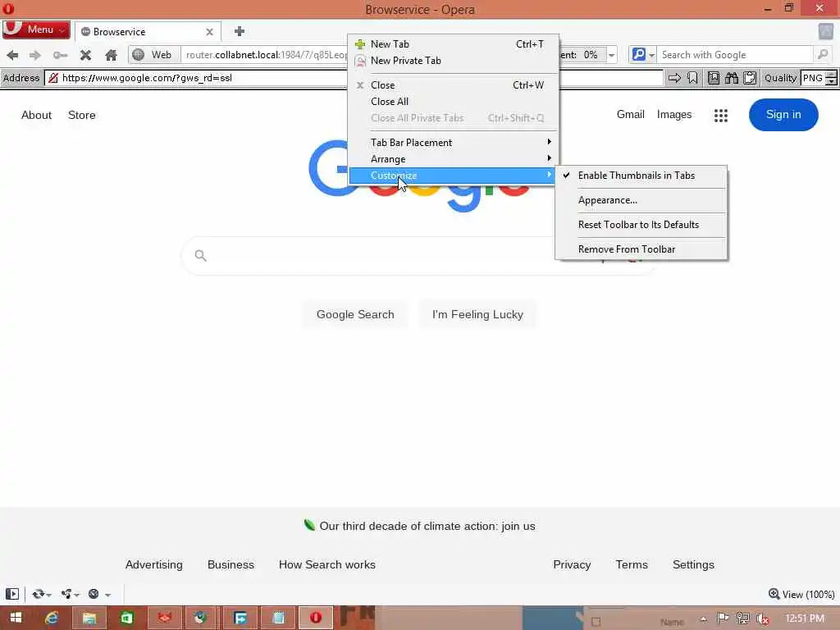Click the Search with Google field
840x630 pixels.
[734, 55]
